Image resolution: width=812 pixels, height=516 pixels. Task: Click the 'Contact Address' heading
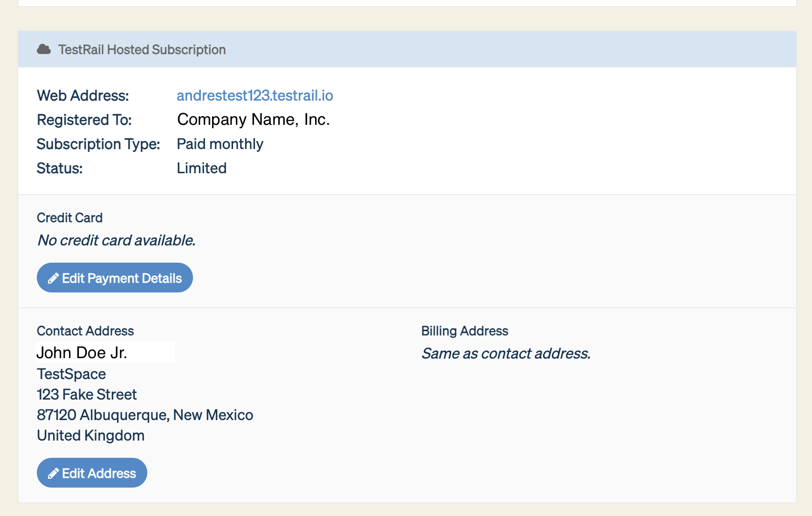coord(85,331)
